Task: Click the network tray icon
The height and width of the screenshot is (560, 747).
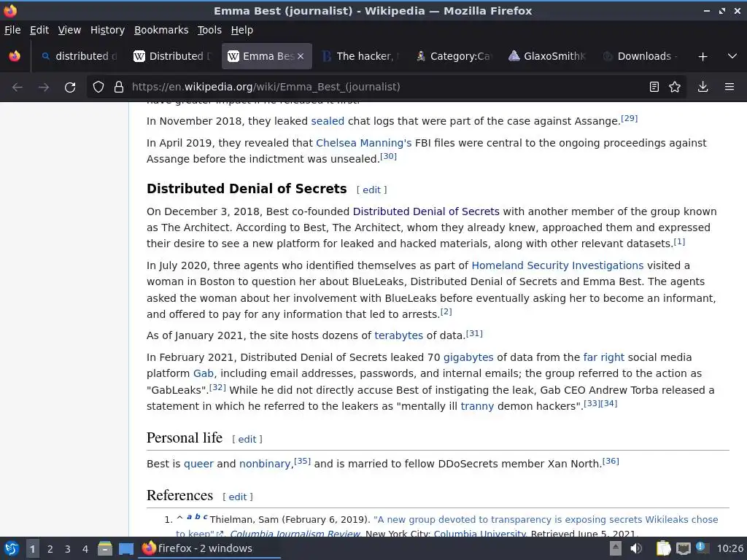Action: [x=683, y=548]
